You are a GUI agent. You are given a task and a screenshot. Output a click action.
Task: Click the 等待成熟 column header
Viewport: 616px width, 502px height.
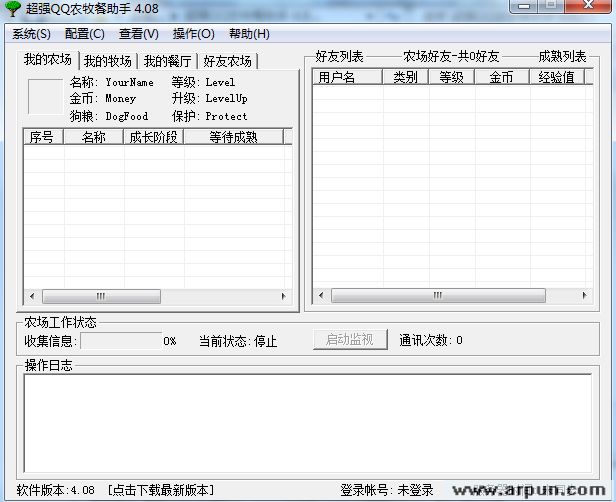click(233, 137)
